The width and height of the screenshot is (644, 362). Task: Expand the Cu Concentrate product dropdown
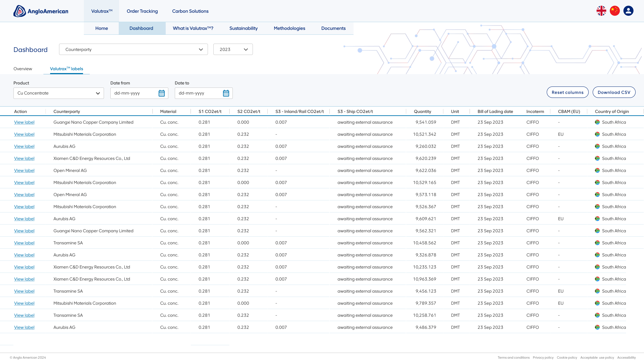(59, 93)
